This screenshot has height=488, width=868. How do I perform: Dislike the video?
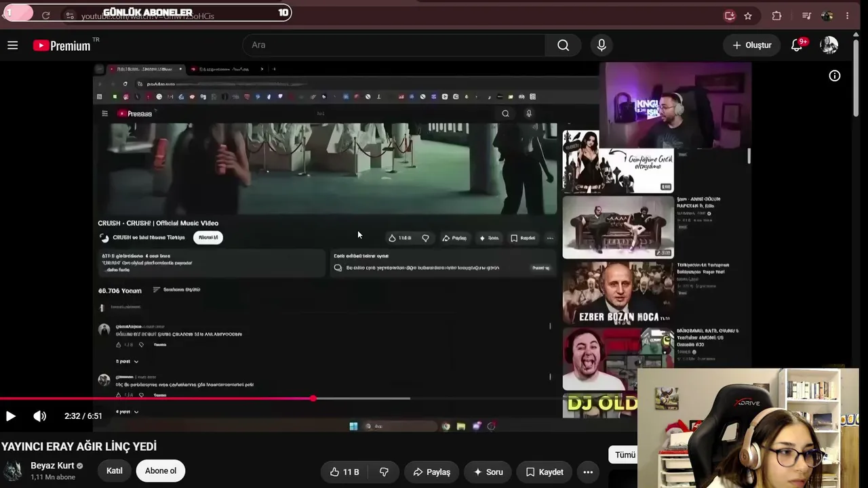coord(384,472)
